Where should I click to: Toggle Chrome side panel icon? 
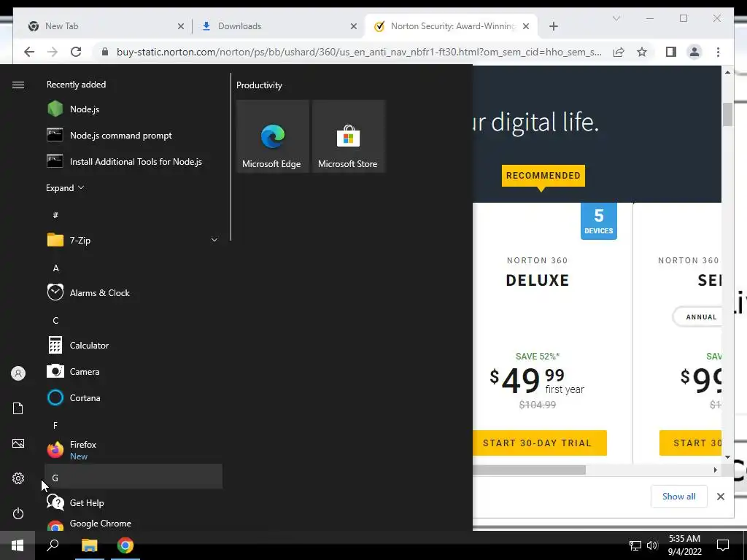click(x=671, y=52)
